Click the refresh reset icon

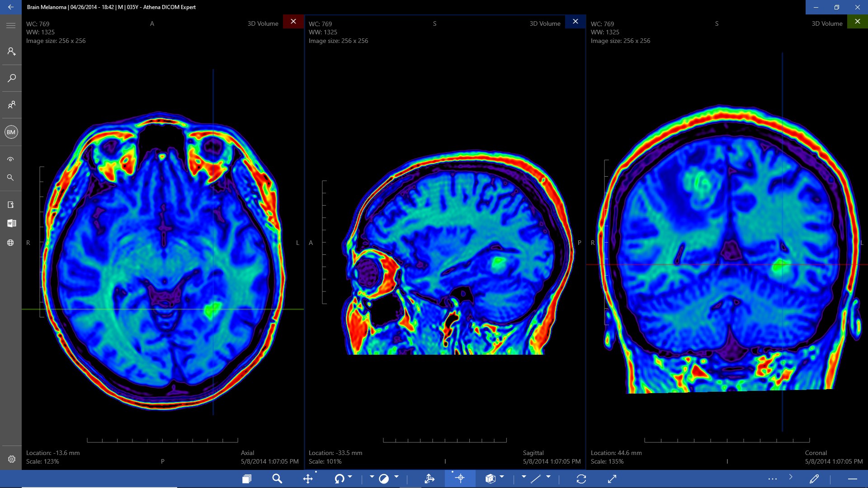[581, 479]
